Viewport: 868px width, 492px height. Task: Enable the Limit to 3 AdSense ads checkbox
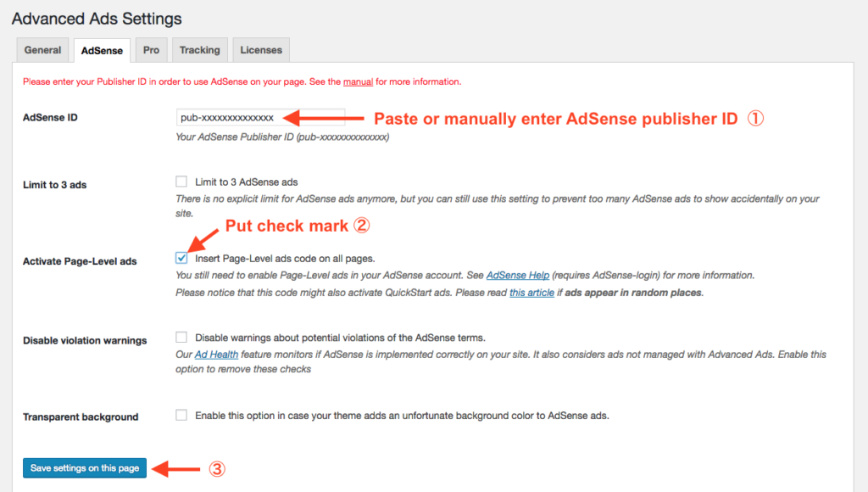tap(181, 181)
